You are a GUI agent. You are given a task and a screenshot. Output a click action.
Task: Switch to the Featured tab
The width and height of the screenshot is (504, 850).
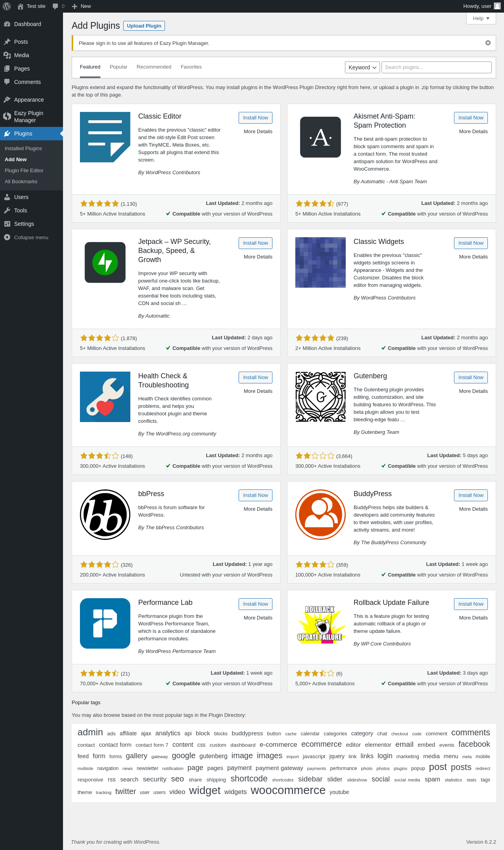(x=90, y=67)
